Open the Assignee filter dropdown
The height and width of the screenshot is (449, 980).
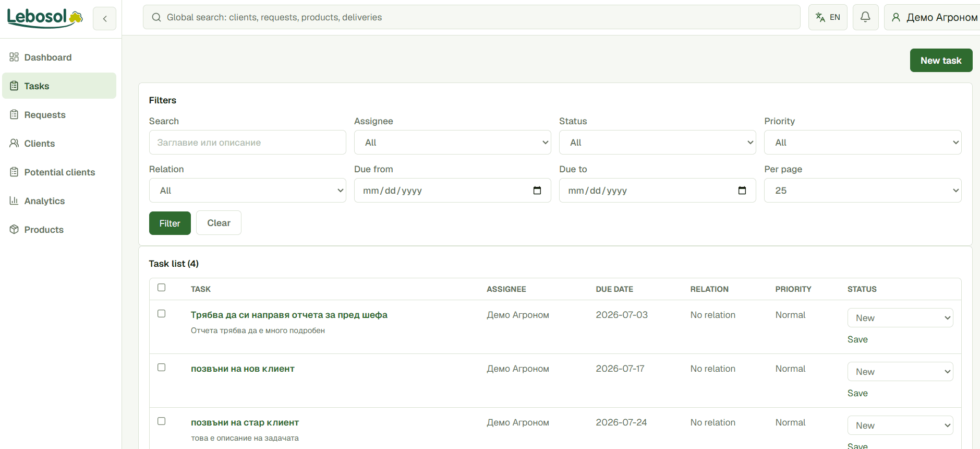(453, 143)
